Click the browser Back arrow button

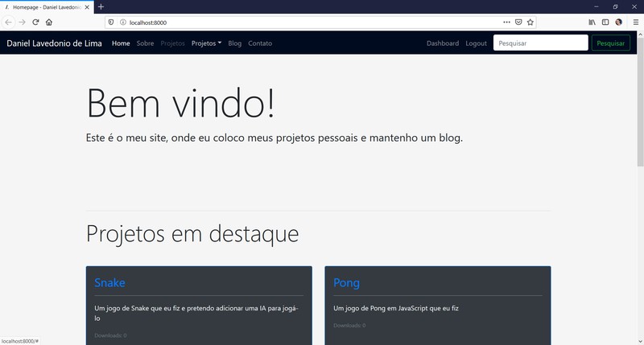click(8, 23)
